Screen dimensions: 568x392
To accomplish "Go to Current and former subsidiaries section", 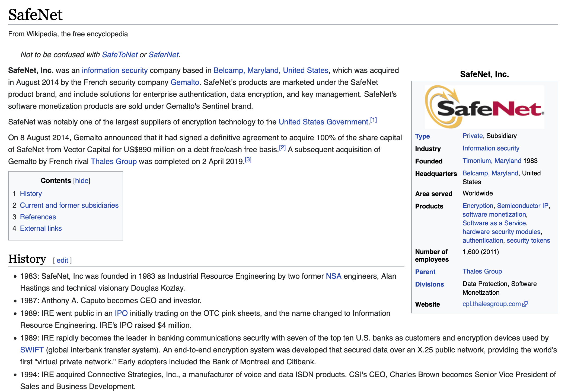I will pos(69,205).
